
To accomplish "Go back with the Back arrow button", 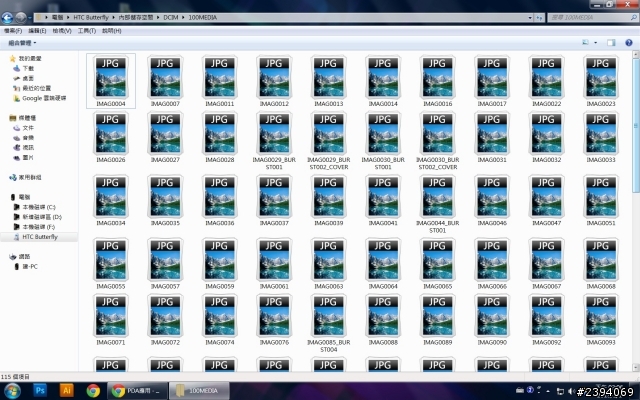I will [7, 18].
